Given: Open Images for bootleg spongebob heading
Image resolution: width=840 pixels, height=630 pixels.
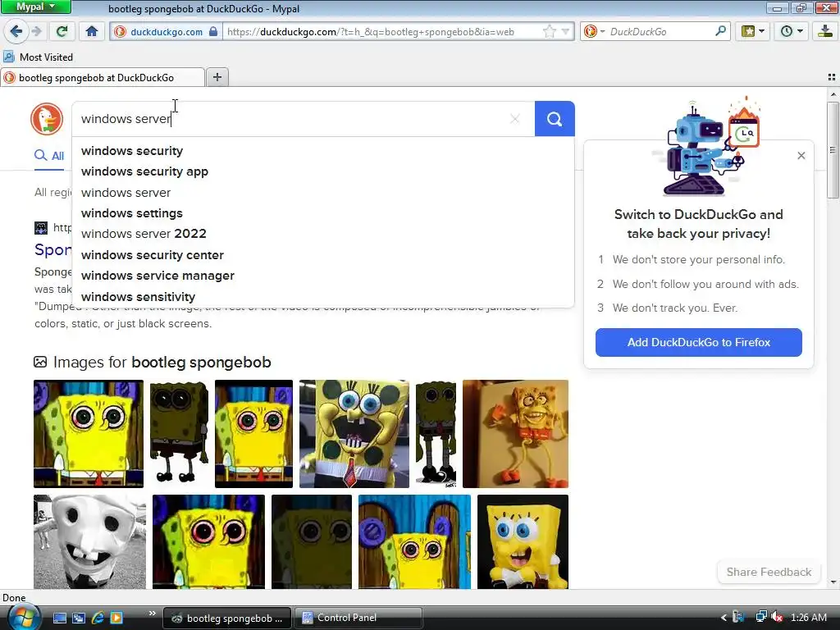Looking at the screenshot, I should tap(162, 362).
